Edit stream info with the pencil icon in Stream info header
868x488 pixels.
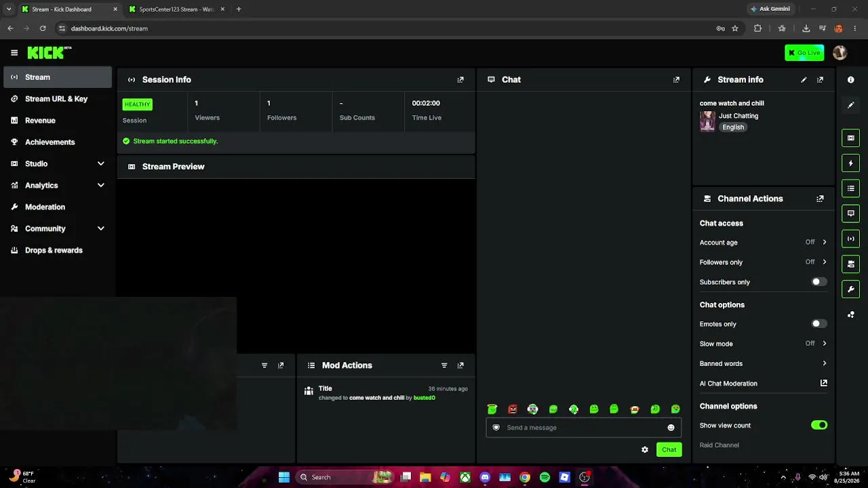(x=804, y=80)
